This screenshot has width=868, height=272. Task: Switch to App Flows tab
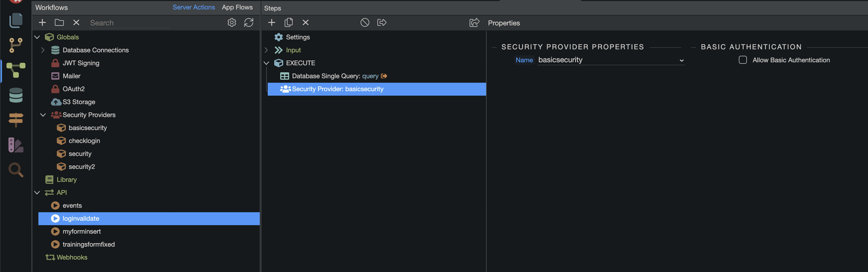pyautogui.click(x=237, y=7)
